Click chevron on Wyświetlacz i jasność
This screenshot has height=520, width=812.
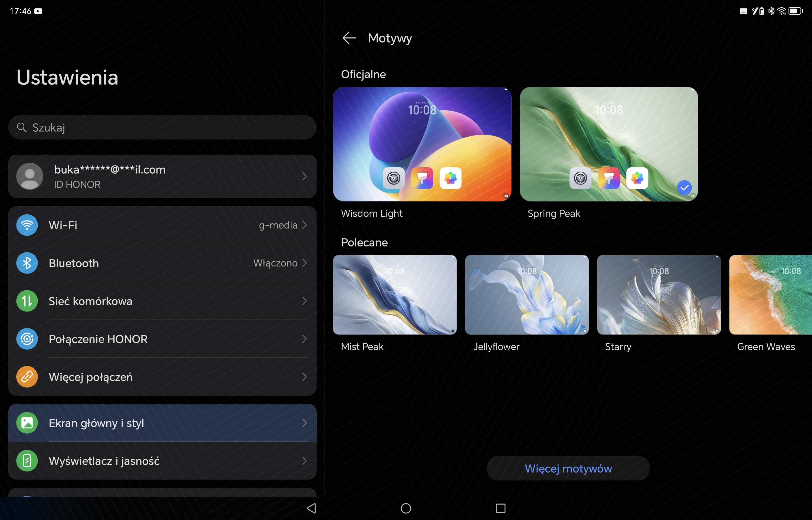(x=304, y=461)
